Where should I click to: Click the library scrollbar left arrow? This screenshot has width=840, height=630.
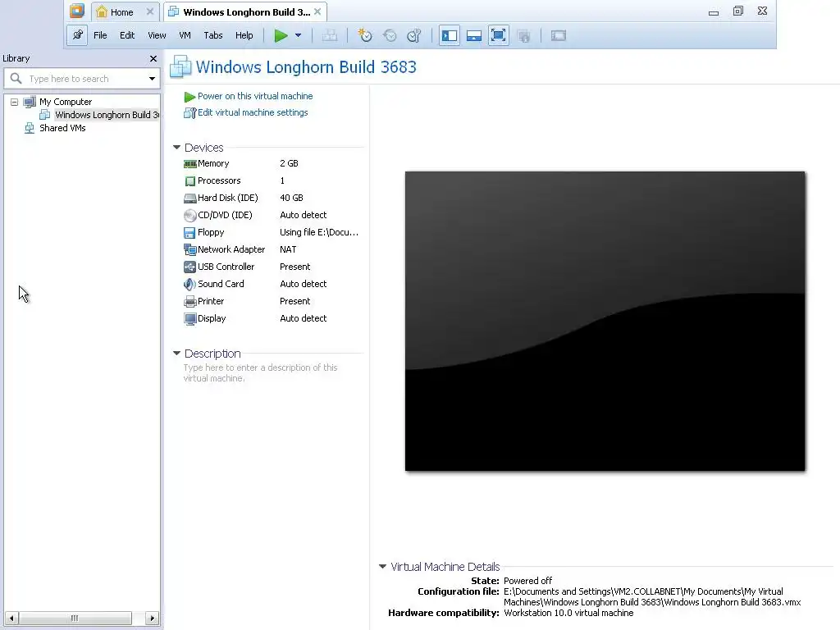coord(11,619)
